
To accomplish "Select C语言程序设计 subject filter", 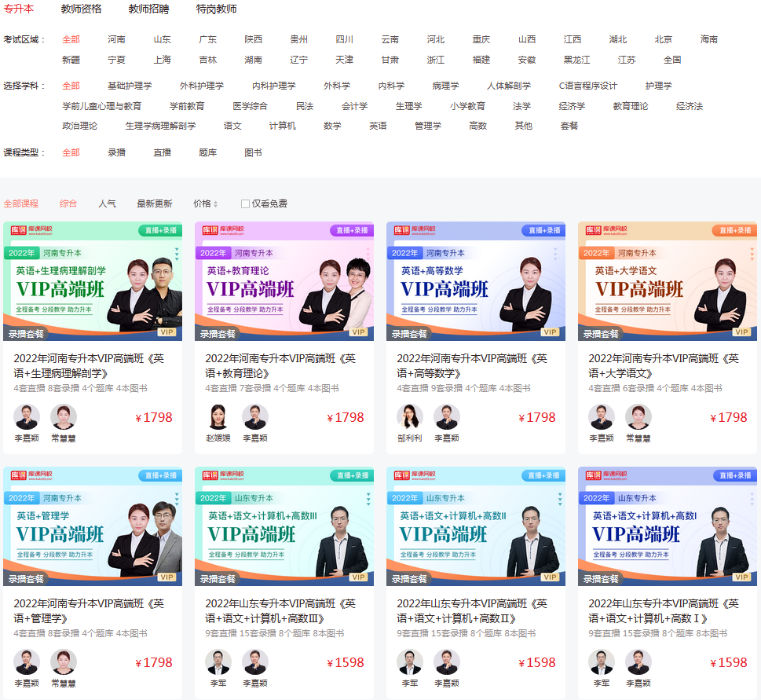I will (x=587, y=86).
